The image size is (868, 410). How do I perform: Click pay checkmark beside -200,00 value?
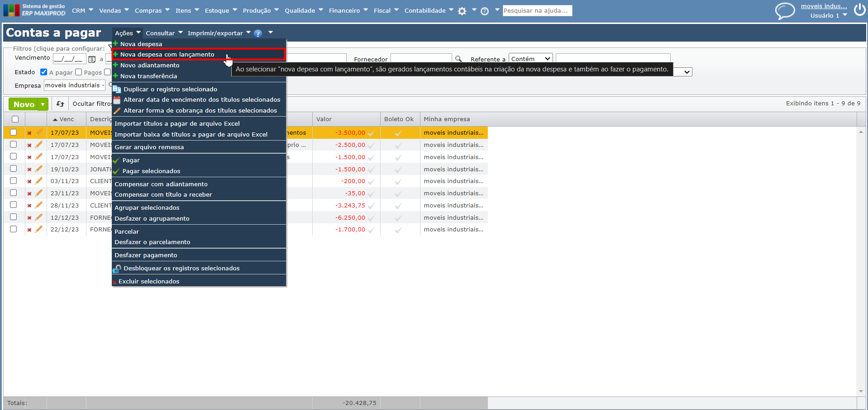click(x=371, y=181)
